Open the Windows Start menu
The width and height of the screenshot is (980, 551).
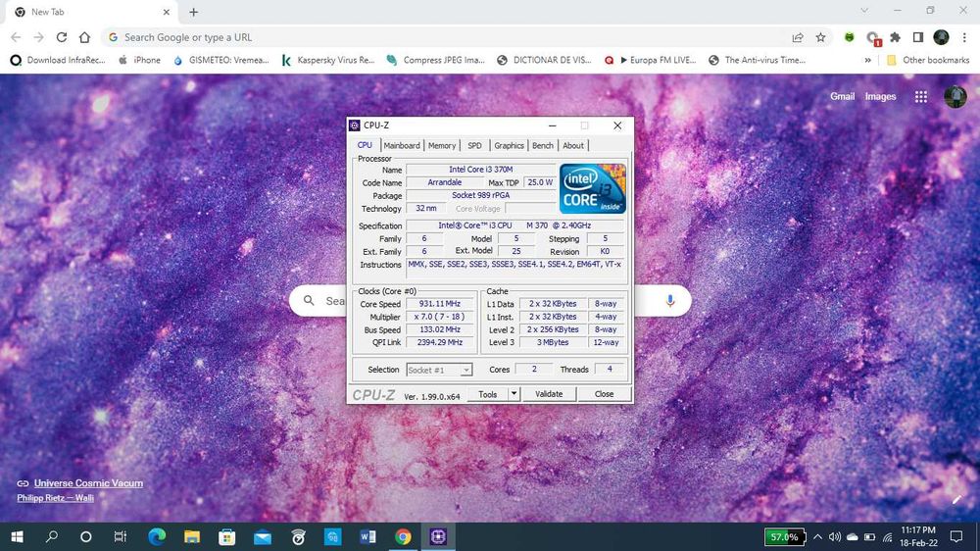click(18, 536)
